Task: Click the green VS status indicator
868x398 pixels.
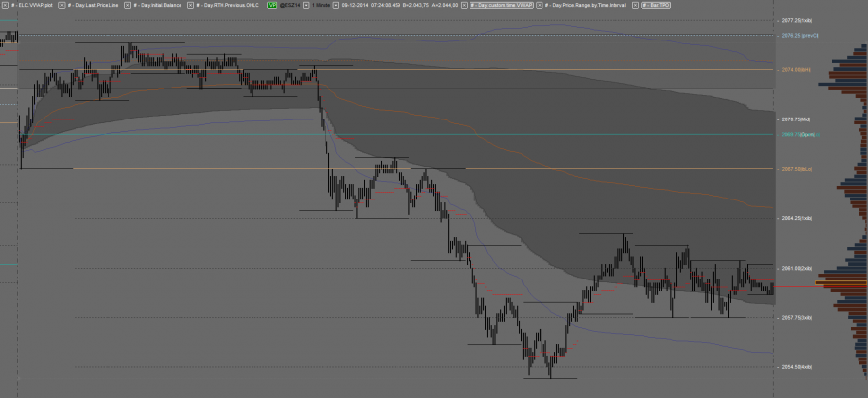Action: (x=272, y=5)
